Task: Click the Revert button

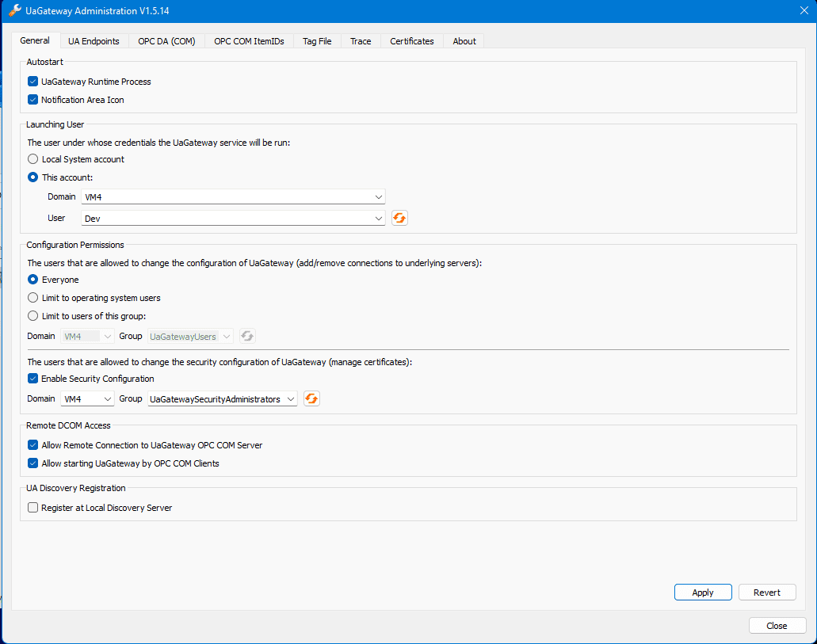Action: (x=767, y=593)
